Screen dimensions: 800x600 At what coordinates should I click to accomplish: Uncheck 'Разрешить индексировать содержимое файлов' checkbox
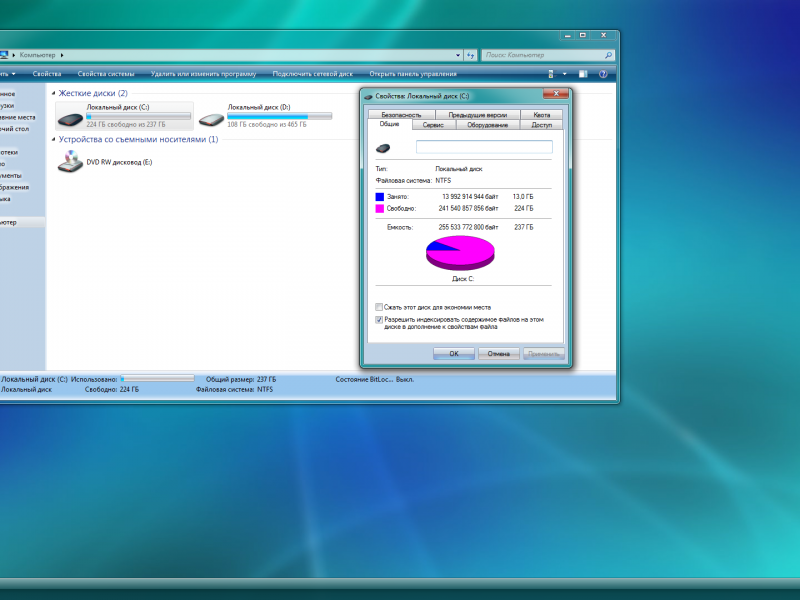pos(379,320)
